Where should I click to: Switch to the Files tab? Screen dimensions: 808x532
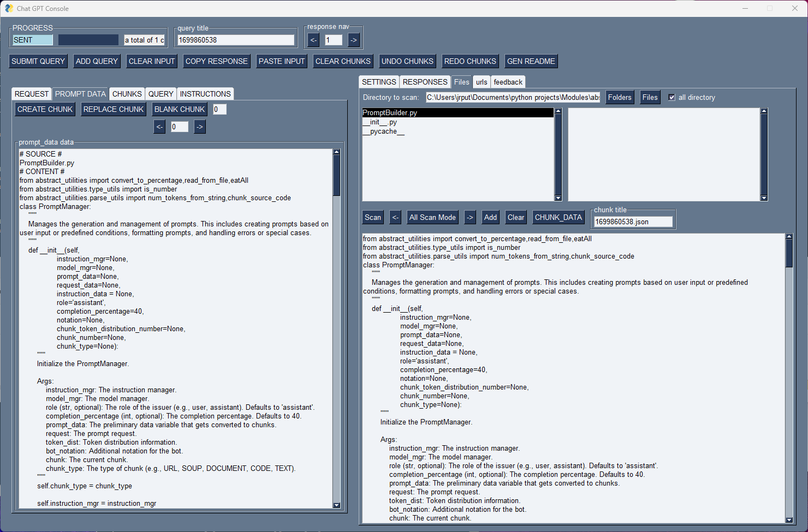coord(461,82)
